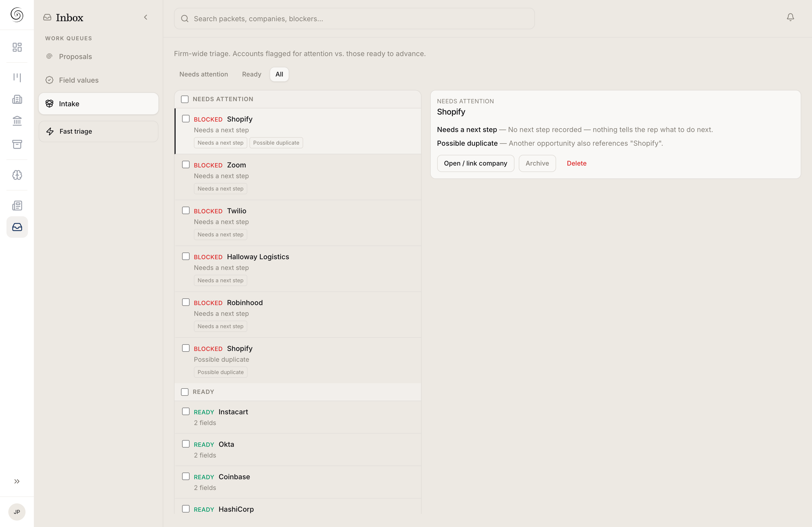The width and height of the screenshot is (812, 527).
Task: Tick the Coinbase row checkbox
Action: coord(186,476)
